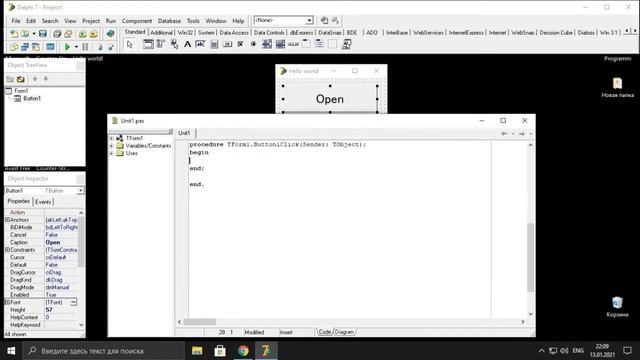Open the Run button dropdown arrow
Image resolution: width=640 pixels, height=360 pixels.
76,47
